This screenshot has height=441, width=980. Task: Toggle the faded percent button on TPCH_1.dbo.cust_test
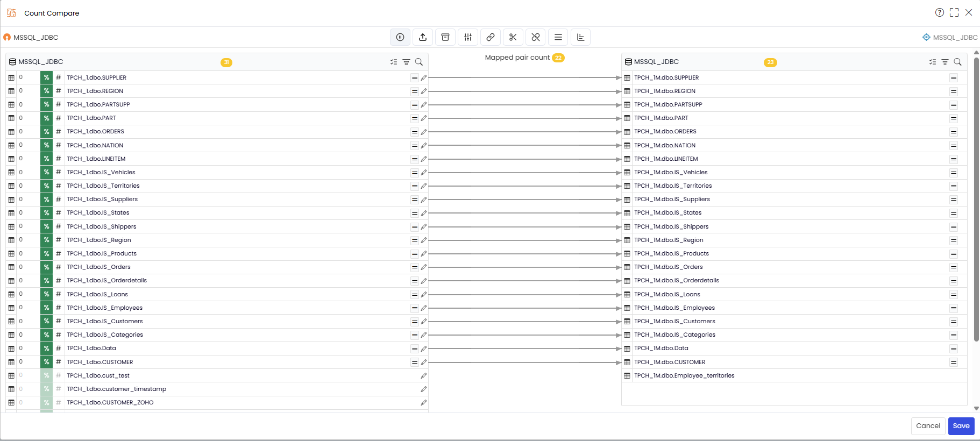[47, 375]
